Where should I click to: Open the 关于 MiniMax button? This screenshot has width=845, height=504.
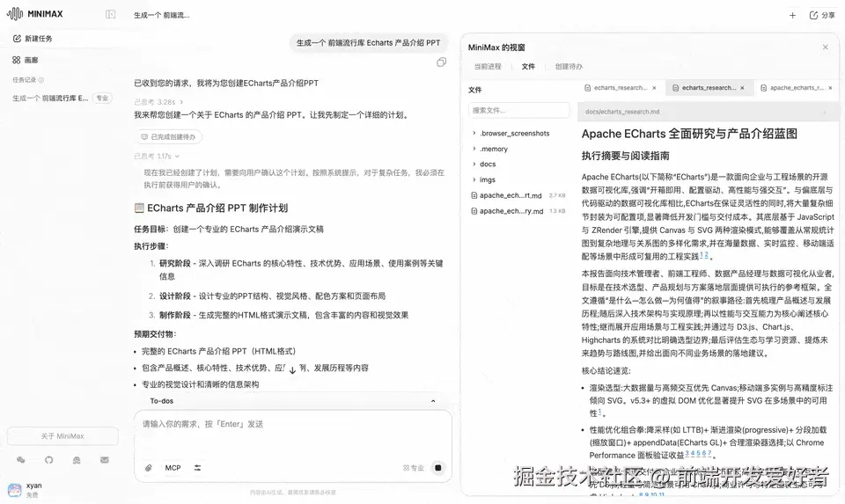click(62, 435)
